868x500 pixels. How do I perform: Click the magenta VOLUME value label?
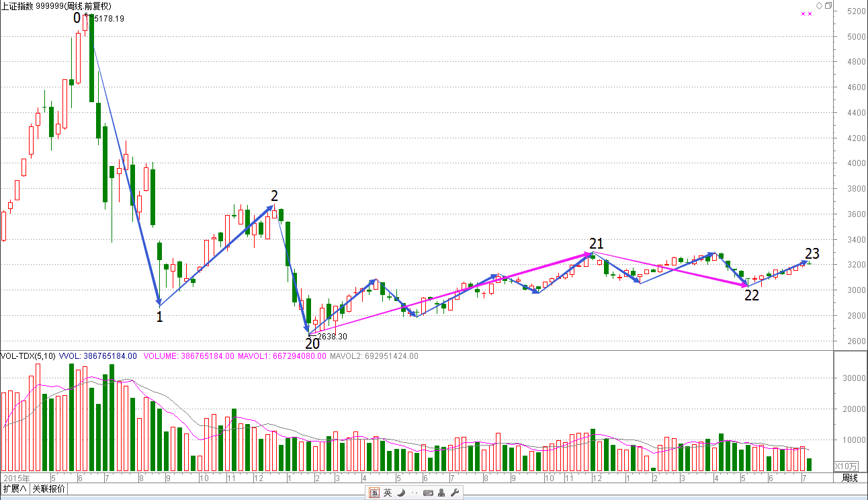pyautogui.click(x=189, y=356)
